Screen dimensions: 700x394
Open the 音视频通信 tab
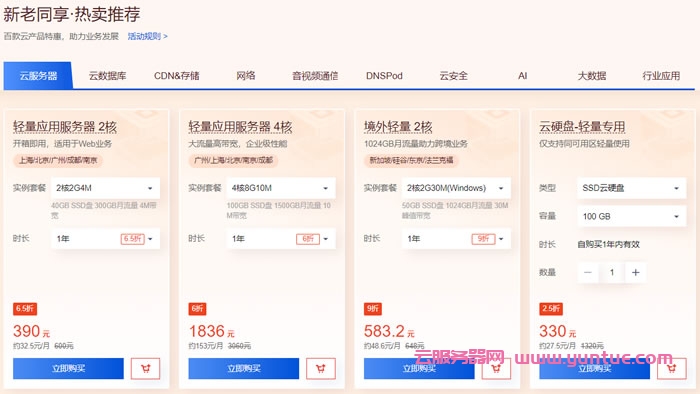point(315,75)
